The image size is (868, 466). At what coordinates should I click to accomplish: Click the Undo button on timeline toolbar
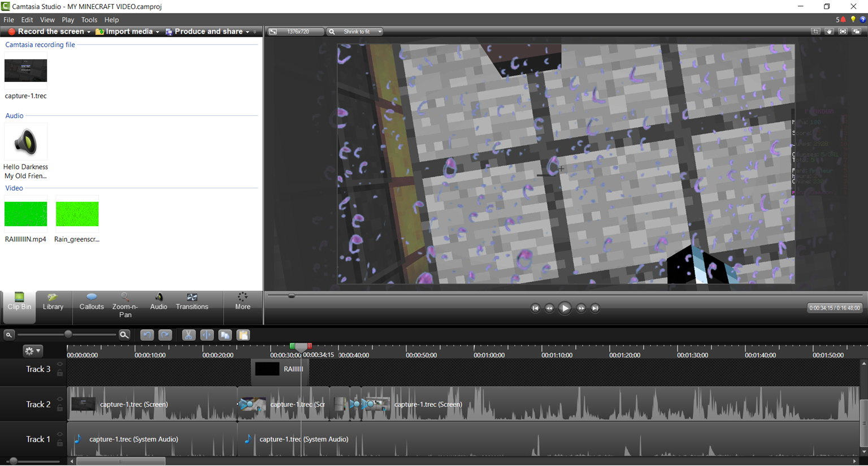click(147, 335)
